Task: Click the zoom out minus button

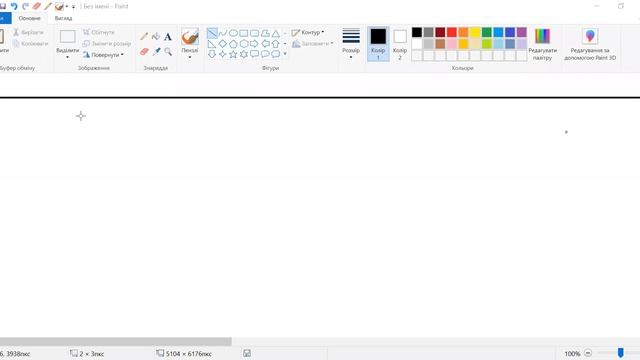Action: (588, 353)
